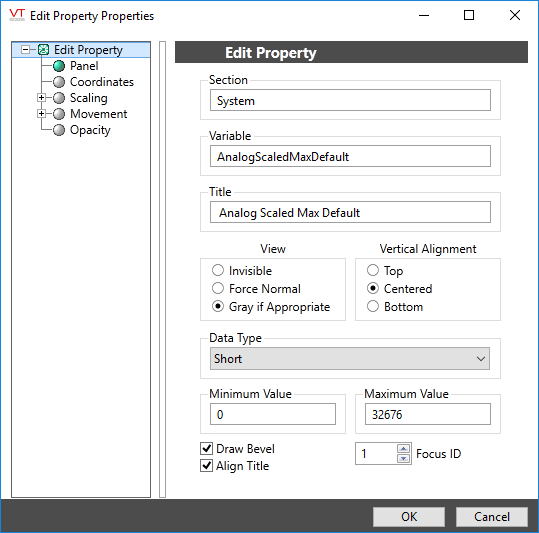The height and width of the screenshot is (533, 539).
Task: Click into the Maximum Value field
Action: click(x=428, y=414)
